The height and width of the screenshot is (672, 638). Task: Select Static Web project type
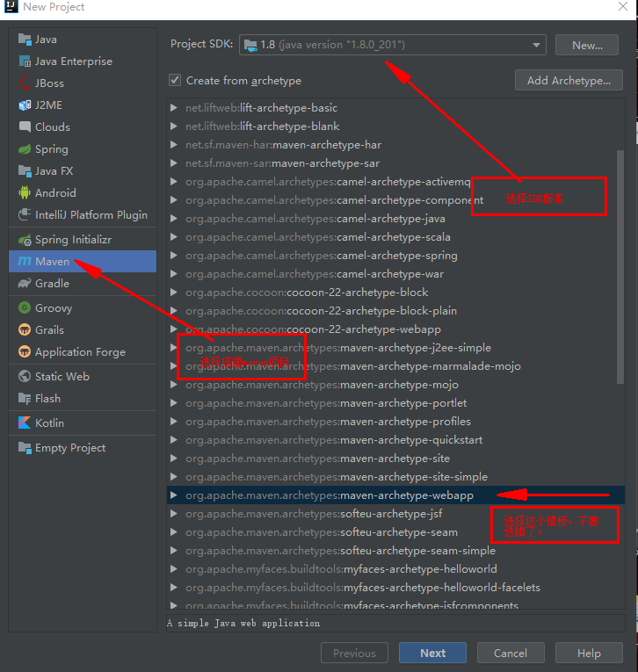point(83,376)
